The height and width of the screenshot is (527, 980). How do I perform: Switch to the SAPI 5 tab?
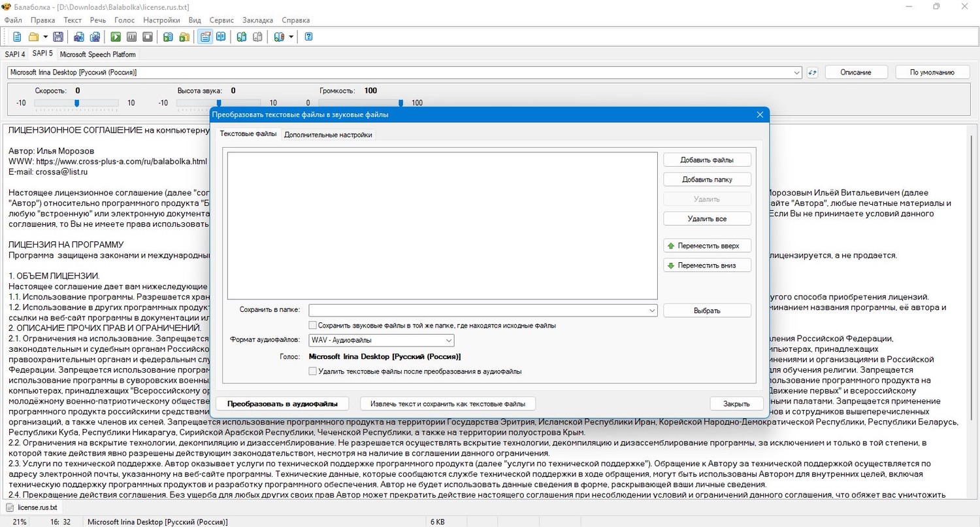pos(42,54)
